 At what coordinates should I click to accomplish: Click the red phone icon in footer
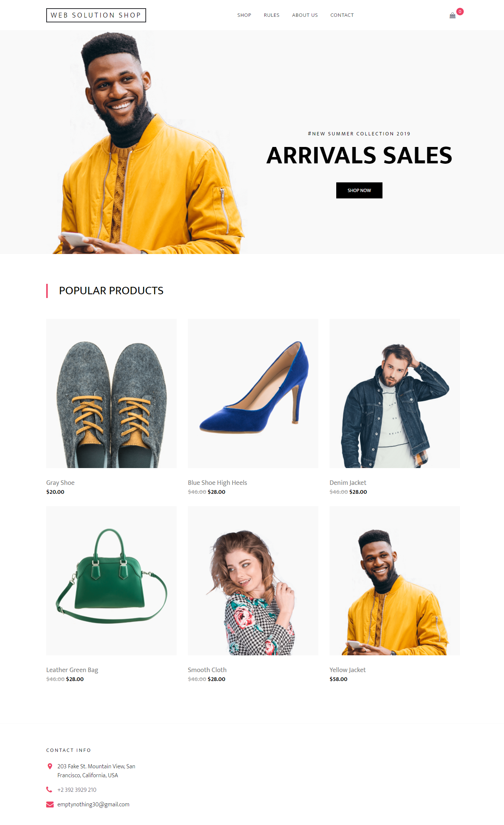[x=49, y=789]
